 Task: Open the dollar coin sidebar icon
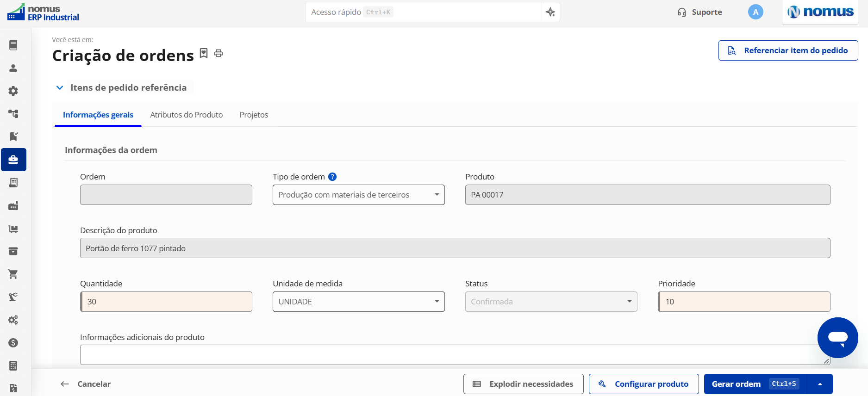point(13,343)
